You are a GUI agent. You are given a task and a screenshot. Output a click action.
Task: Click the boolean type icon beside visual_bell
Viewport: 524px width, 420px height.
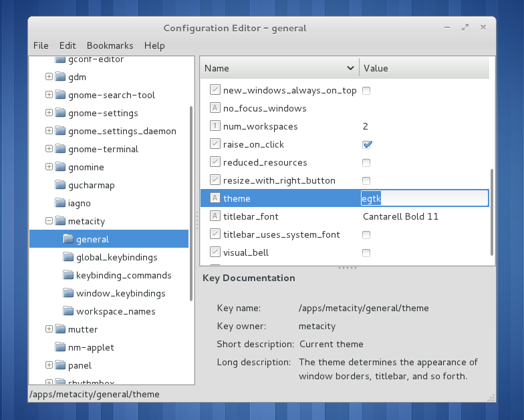tap(215, 252)
